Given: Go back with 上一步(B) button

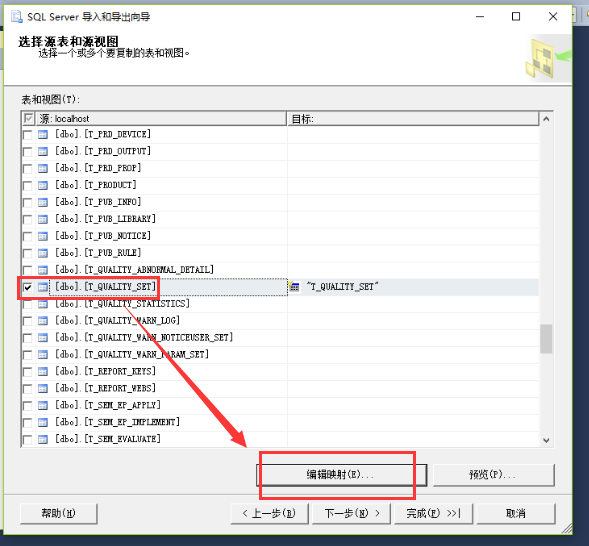Looking at the screenshot, I should (269, 513).
